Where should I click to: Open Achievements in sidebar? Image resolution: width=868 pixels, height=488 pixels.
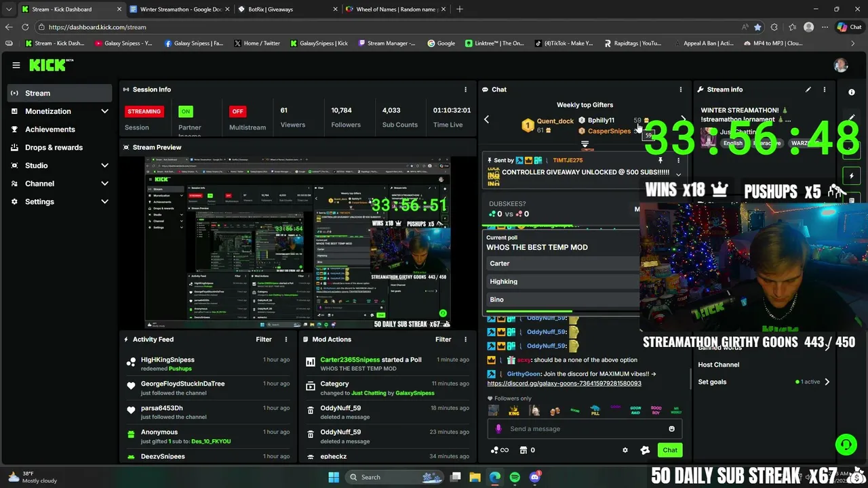(60, 129)
